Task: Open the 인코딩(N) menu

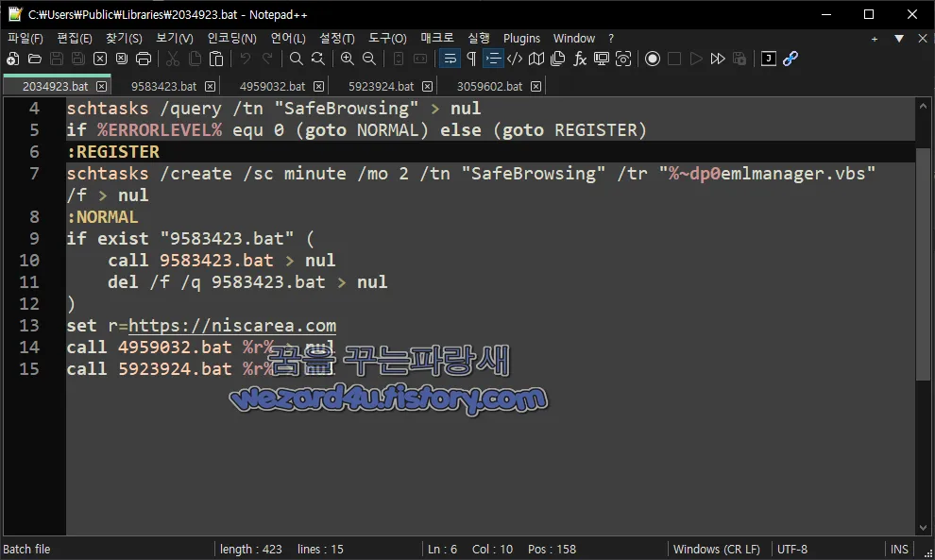Action: [232, 38]
